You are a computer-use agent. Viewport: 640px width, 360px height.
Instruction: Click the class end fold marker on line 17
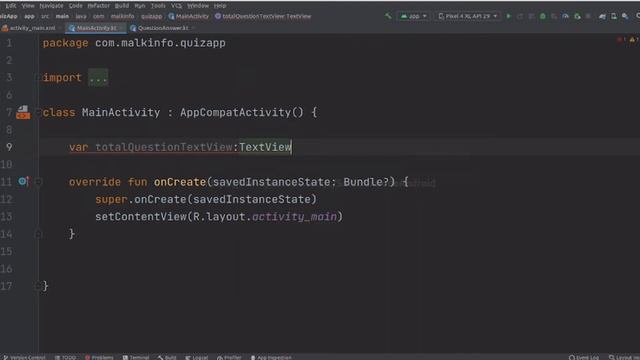[38, 286]
